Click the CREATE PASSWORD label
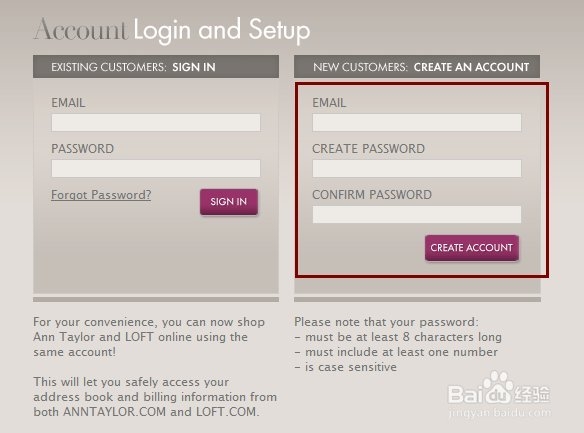 click(x=368, y=149)
